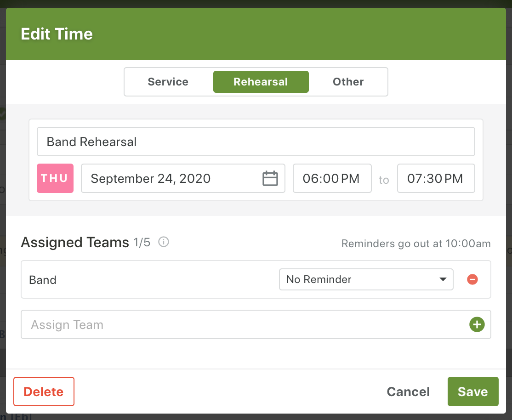
Task: Click the Edit Time dialog title
Action: pyautogui.click(x=57, y=34)
